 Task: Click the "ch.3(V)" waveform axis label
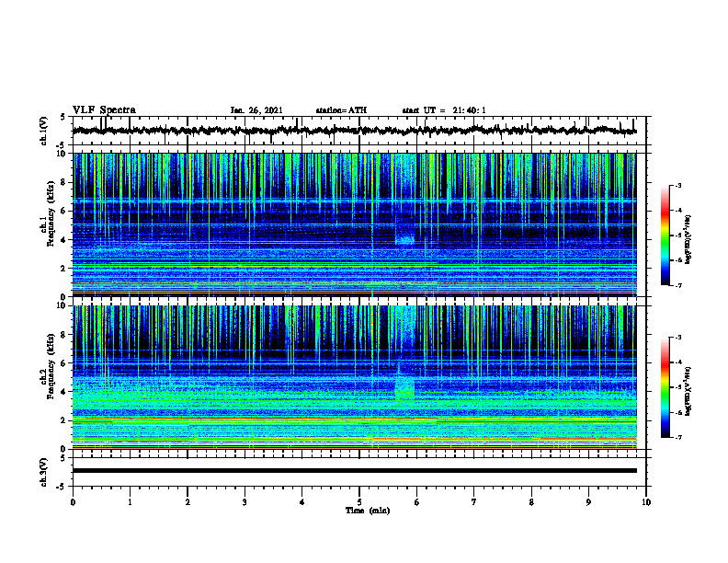pyautogui.click(x=44, y=472)
